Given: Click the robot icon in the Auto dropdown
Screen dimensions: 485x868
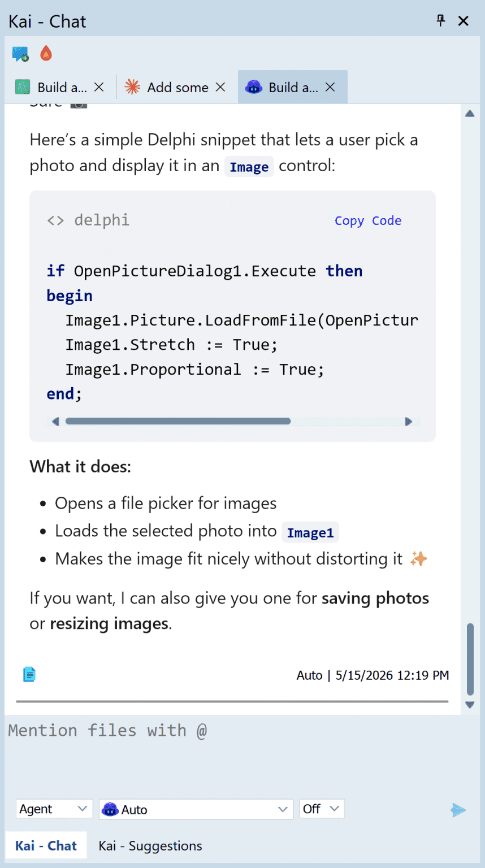Looking at the screenshot, I should pyautogui.click(x=110, y=809).
